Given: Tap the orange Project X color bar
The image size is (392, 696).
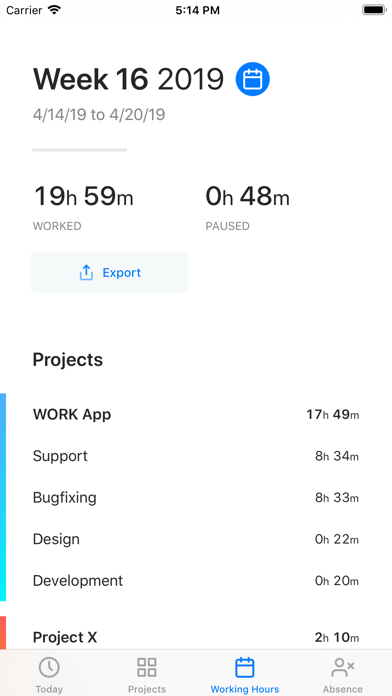Looking at the screenshot, I should (3, 633).
